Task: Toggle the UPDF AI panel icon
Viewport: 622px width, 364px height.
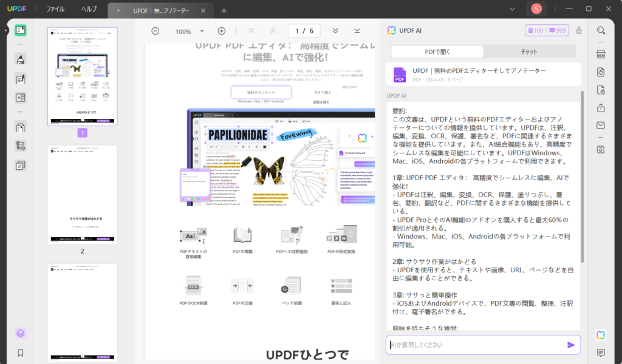Action: pyautogui.click(x=601, y=335)
